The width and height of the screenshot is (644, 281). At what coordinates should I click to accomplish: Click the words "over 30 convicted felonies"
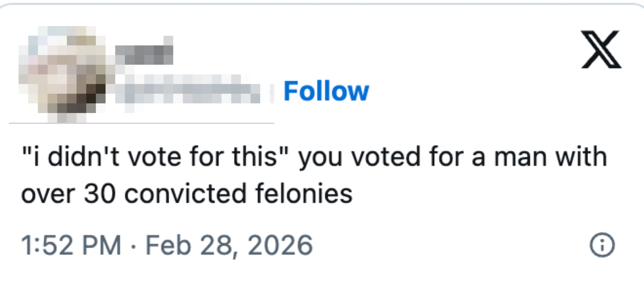pos(187,194)
